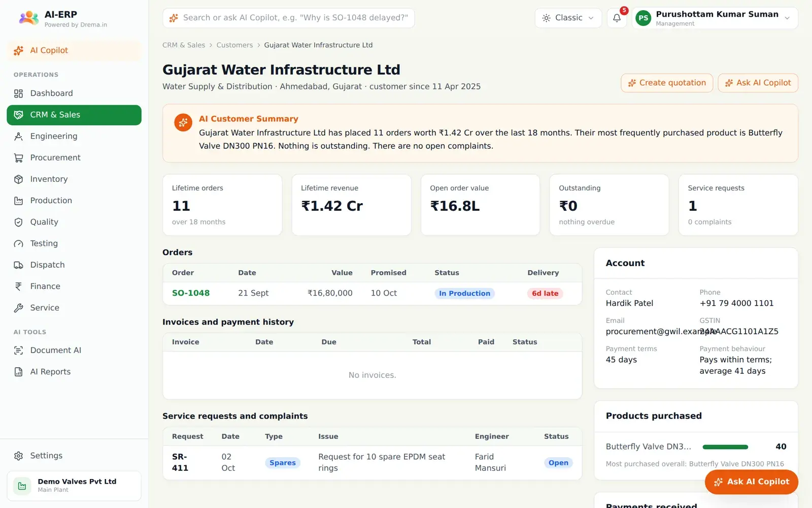Click service request SR-411
The image size is (812, 508).
[x=180, y=462]
